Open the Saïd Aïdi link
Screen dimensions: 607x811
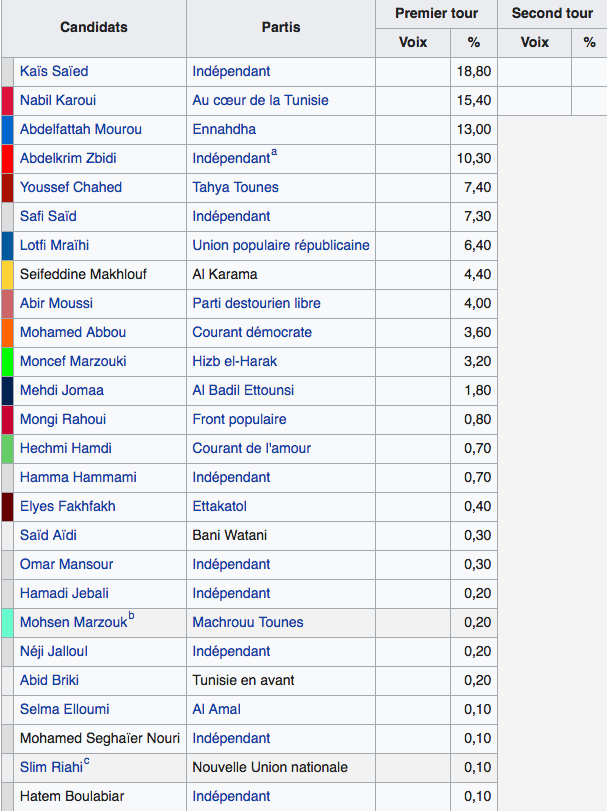(x=48, y=535)
